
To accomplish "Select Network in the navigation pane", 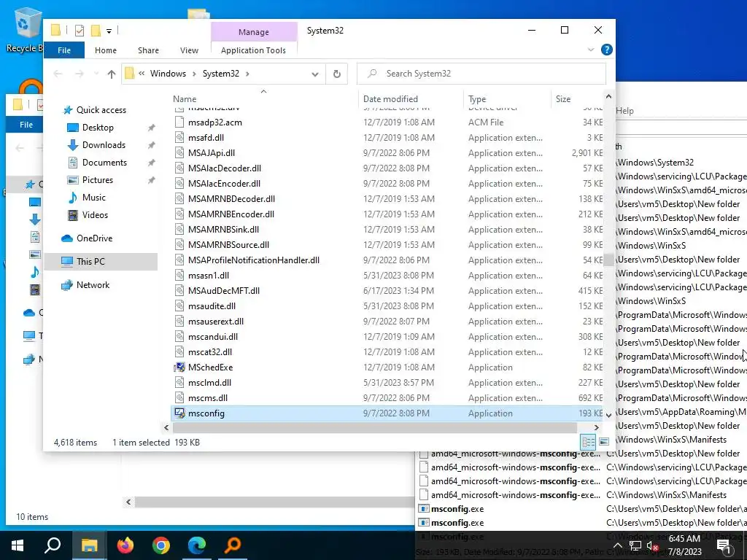I will pos(93,285).
